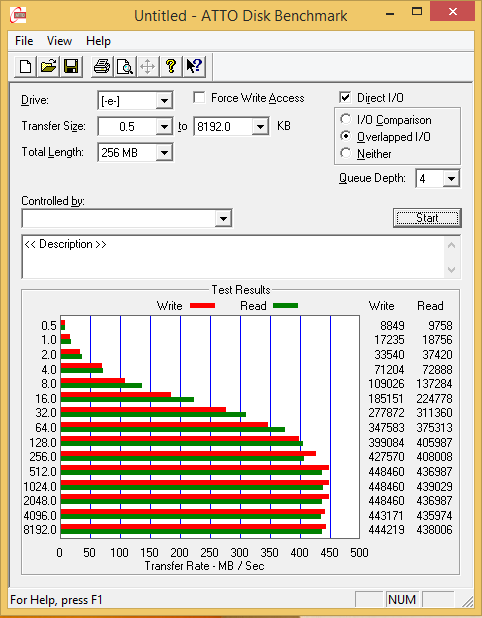Click the Description box scroll up arrow
Viewport: 482px width, 618px height.
(x=452, y=246)
